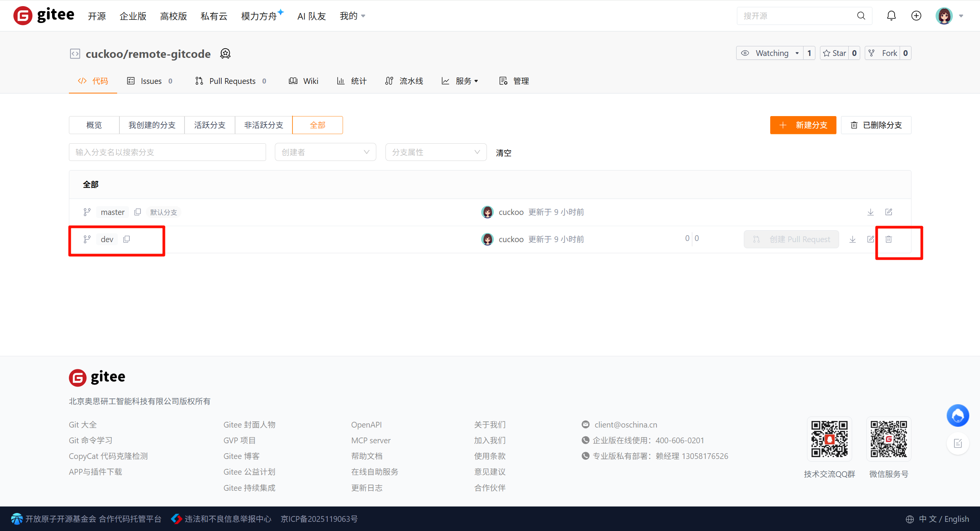This screenshot has height=531, width=980.
Task: Star the repository
Action: tap(835, 53)
